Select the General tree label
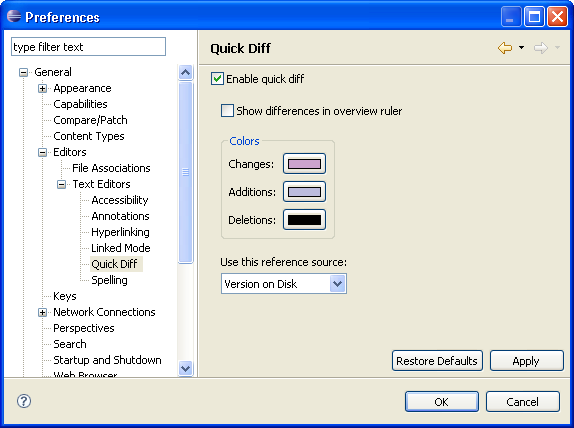This screenshot has height=428, width=574. [x=53, y=72]
